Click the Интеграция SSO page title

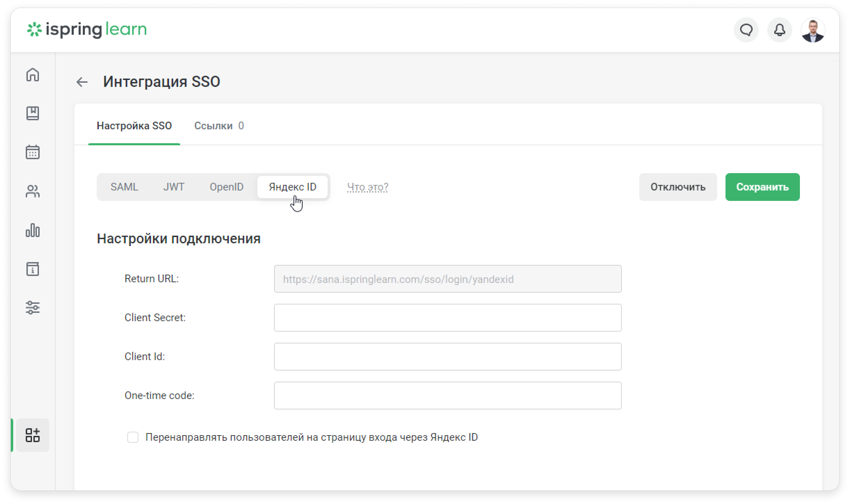click(x=162, y=82)
